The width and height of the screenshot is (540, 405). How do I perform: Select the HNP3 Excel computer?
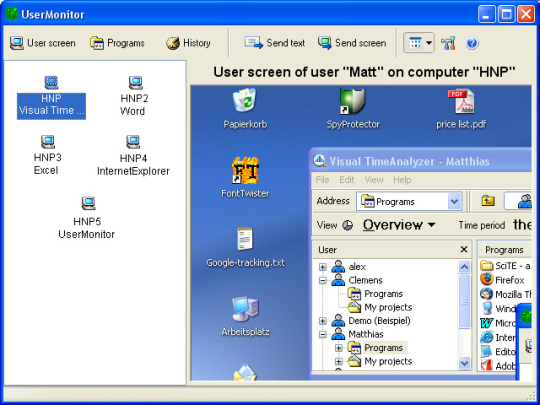48,155
